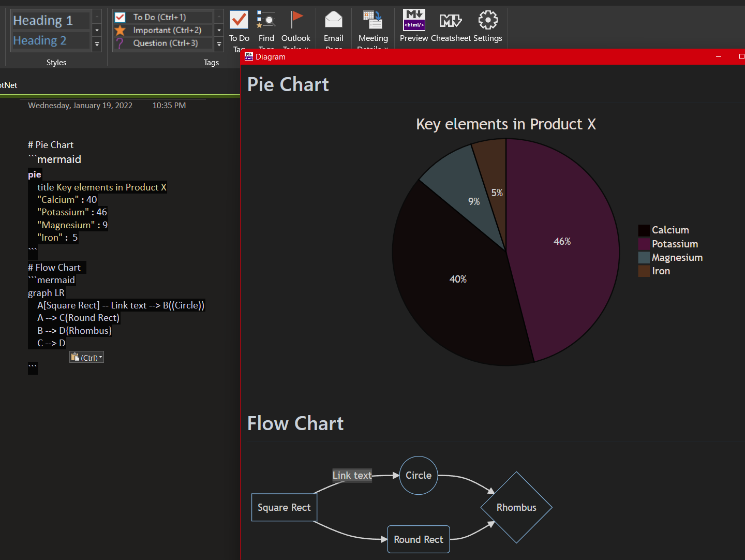Click the 'A --> C(Round Rect)' line
The image size is (745, 560).
(x=78, y=318)
